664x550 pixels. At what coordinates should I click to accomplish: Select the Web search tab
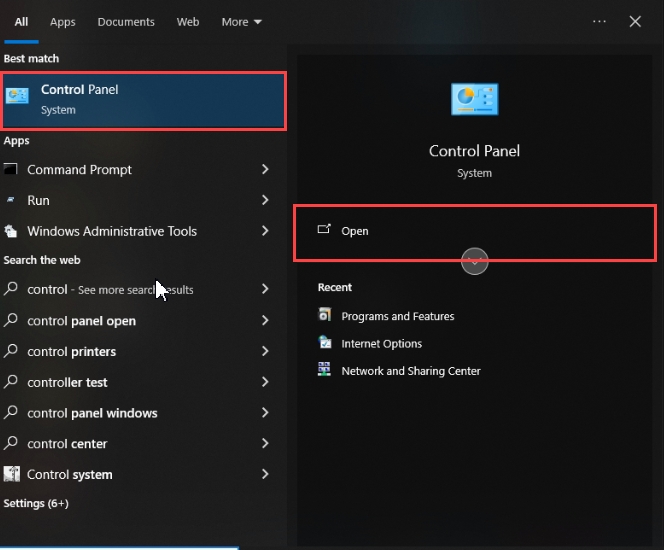pos(188,22)
